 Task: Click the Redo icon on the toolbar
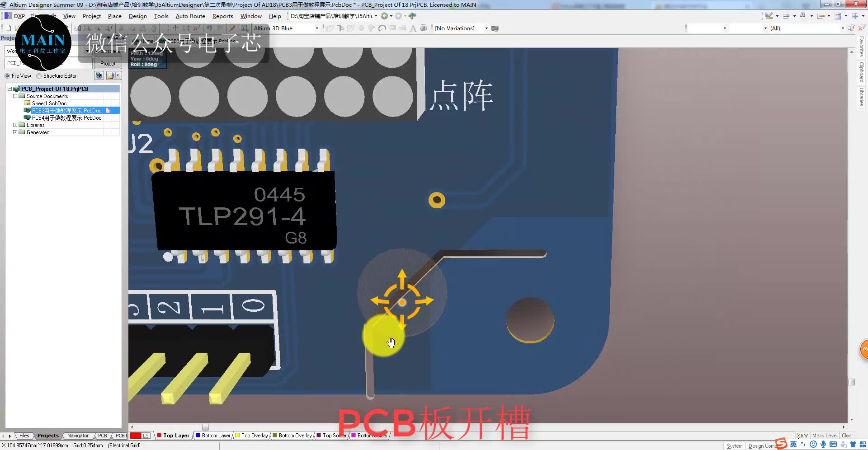[220, 28]
